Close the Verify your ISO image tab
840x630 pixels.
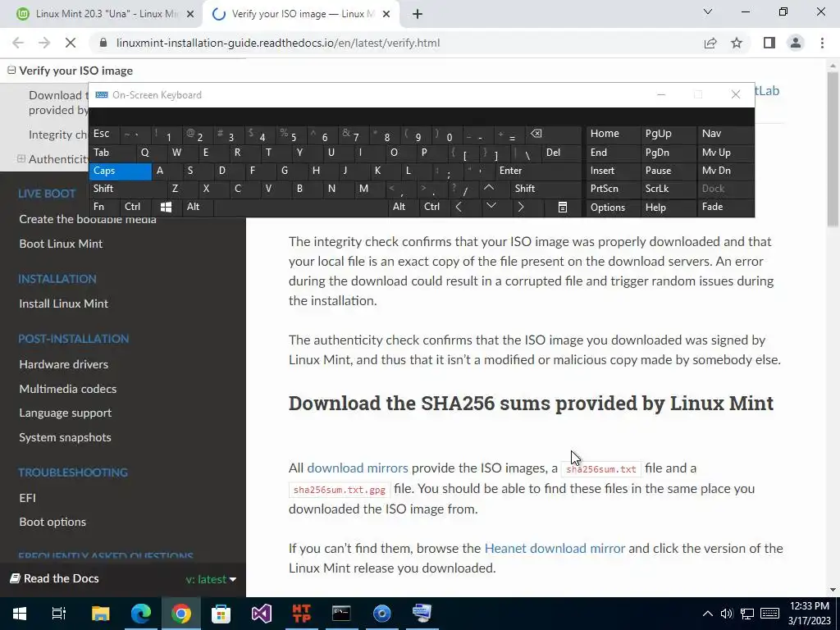[386, 15]
